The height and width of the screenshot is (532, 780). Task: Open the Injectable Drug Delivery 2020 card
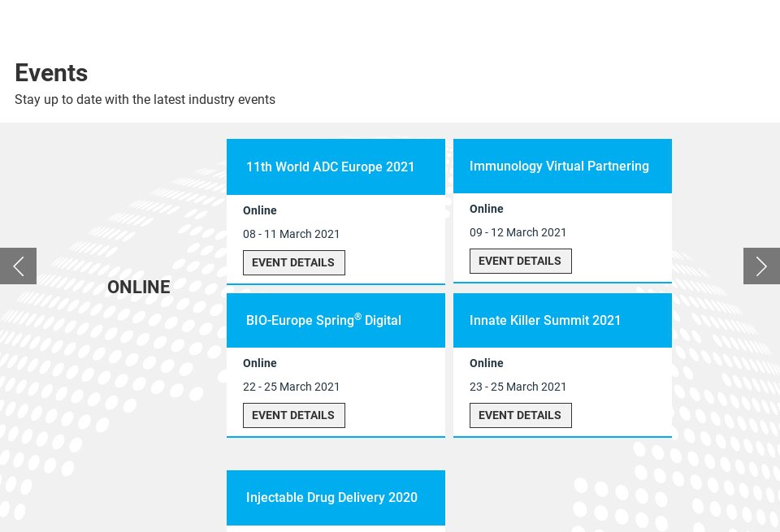tap(331, 498)
